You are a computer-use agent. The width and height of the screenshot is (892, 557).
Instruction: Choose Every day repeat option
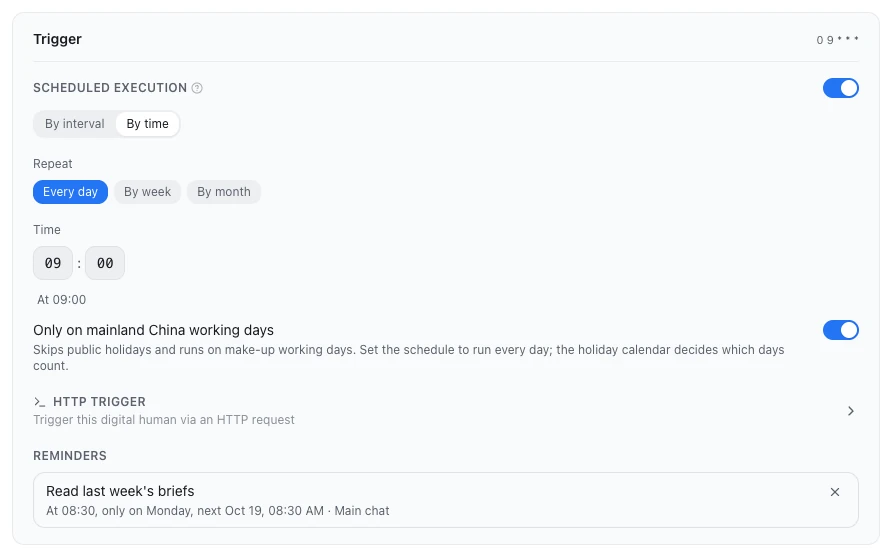coord(71,192)
